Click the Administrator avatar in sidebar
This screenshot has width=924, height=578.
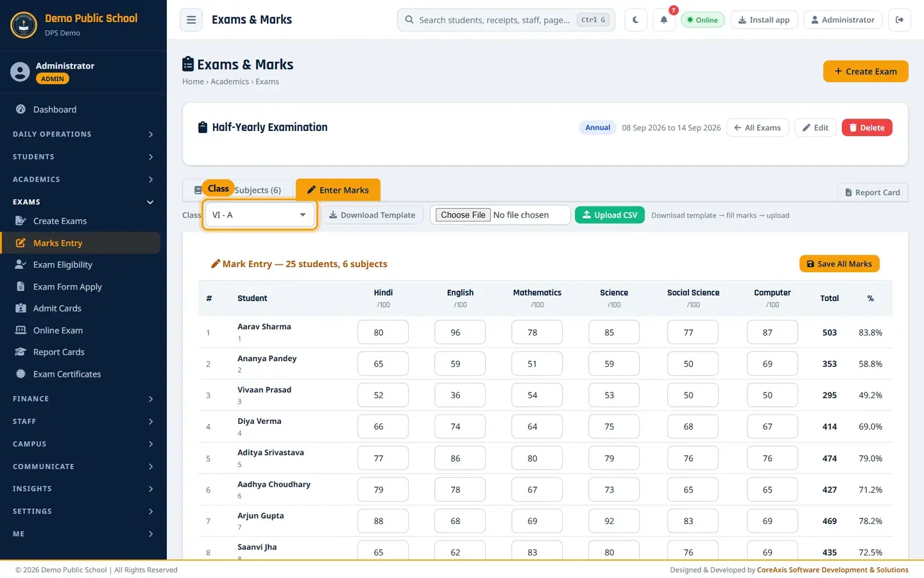20,72
